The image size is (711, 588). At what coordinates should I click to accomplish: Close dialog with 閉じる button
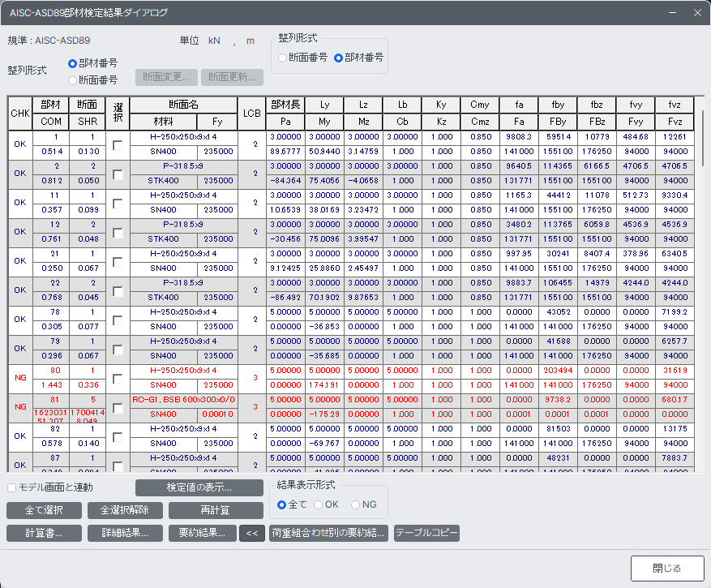click(x=667, y=568)
